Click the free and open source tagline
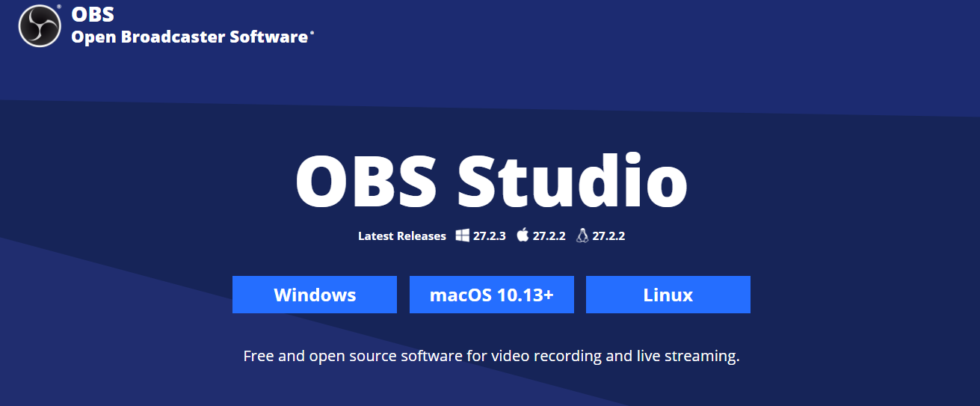Viewport: 980px width, 406px height. tap(491, 356)
